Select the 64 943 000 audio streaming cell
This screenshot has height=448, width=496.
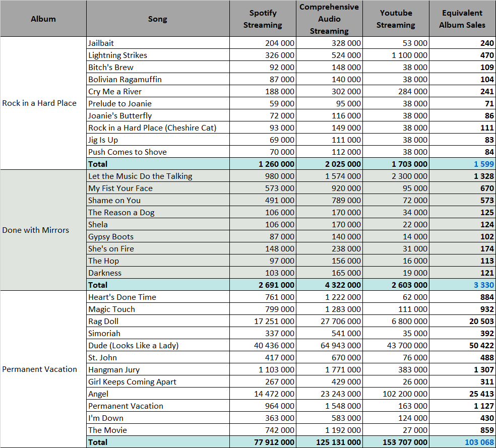(329, 345)
